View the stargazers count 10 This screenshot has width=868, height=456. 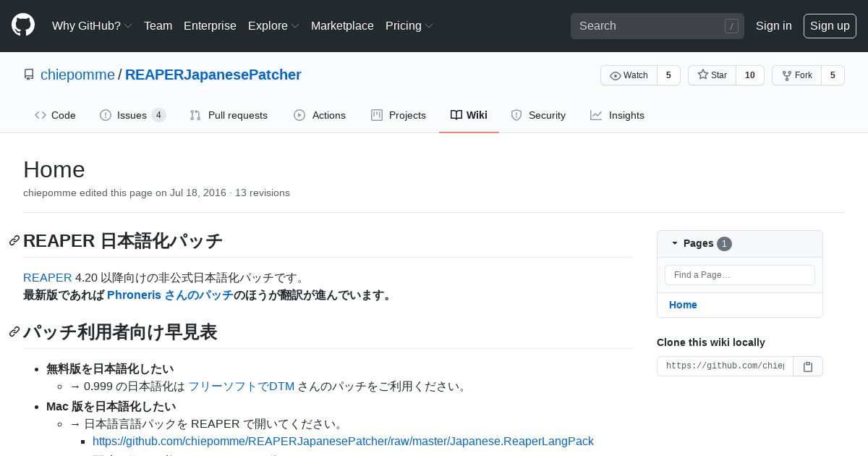[x=750, y=75]
